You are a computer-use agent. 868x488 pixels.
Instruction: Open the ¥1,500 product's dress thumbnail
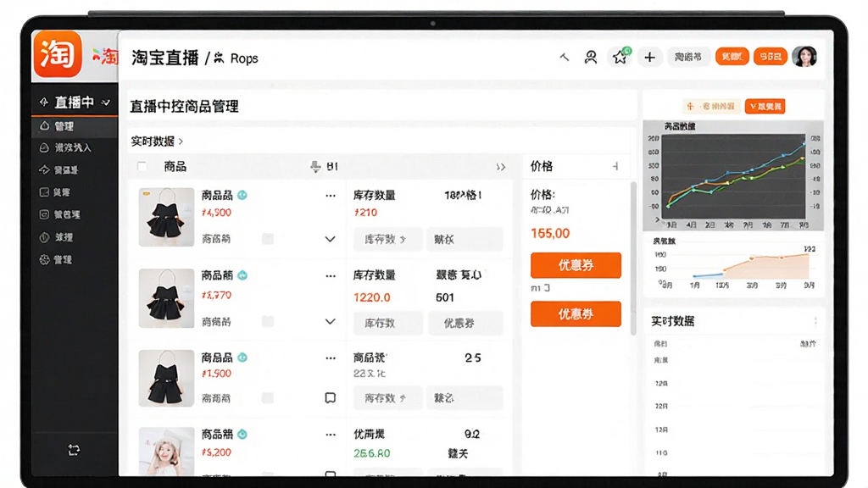point(166,379)
